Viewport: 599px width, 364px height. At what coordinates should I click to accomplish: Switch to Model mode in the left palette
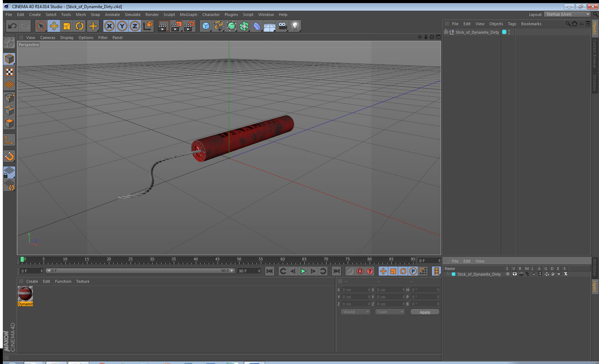[9, 59]
